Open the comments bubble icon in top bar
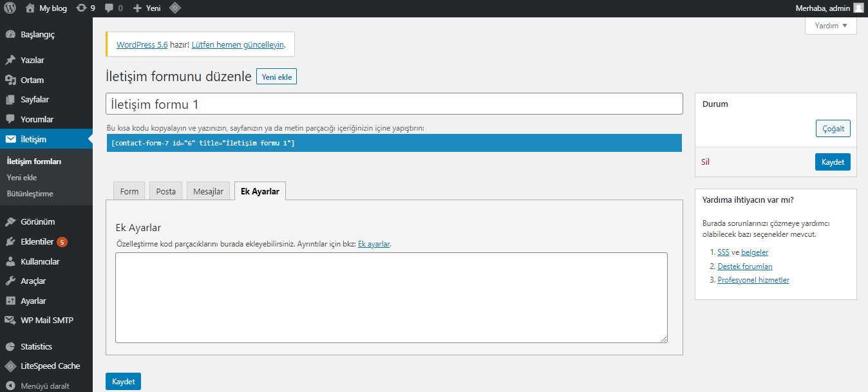Screen dimensions: 868x392 click(x=109, y=8)
